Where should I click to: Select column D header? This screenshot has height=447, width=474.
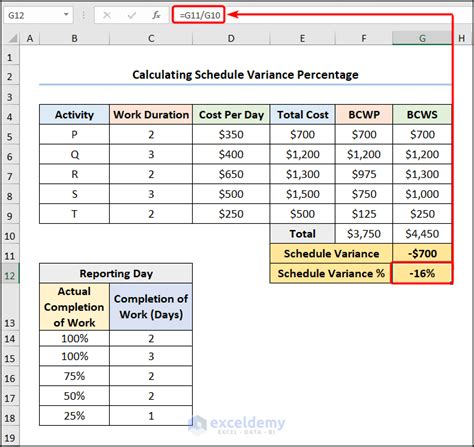(231, 39)
